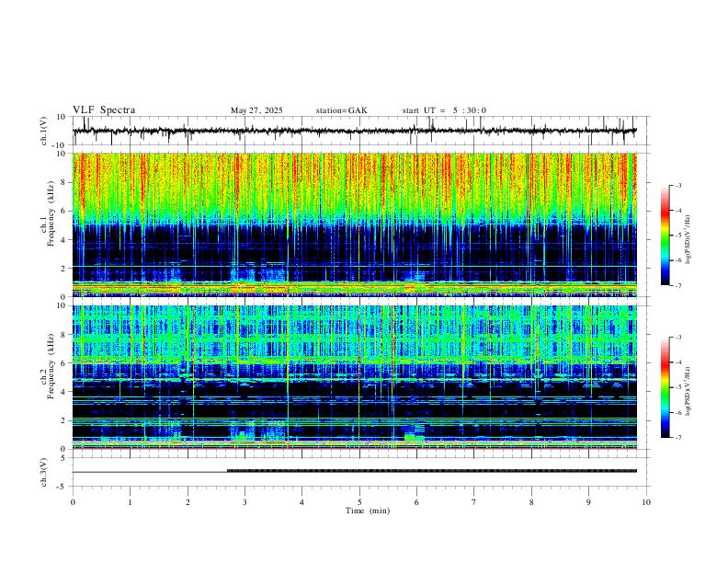Click the "-4" tick on ch.2 color bar
The width and height of the screenshot is (728, 563).
(677, 362)
